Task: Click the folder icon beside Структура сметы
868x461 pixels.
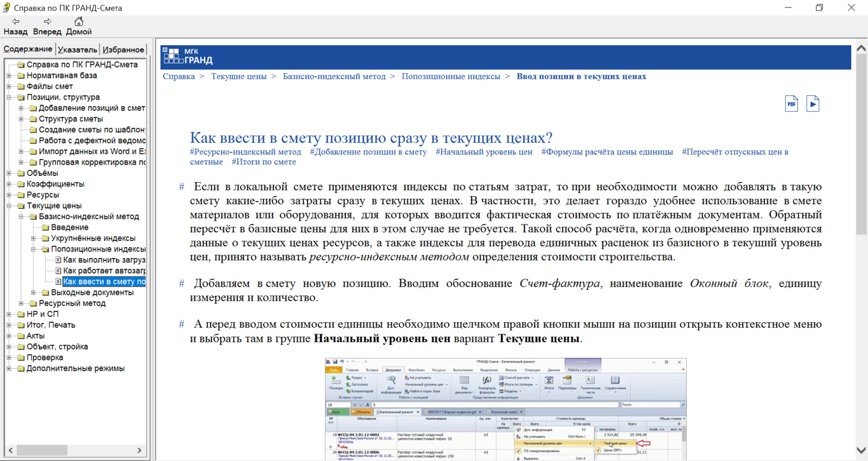Action: (33, 119)
